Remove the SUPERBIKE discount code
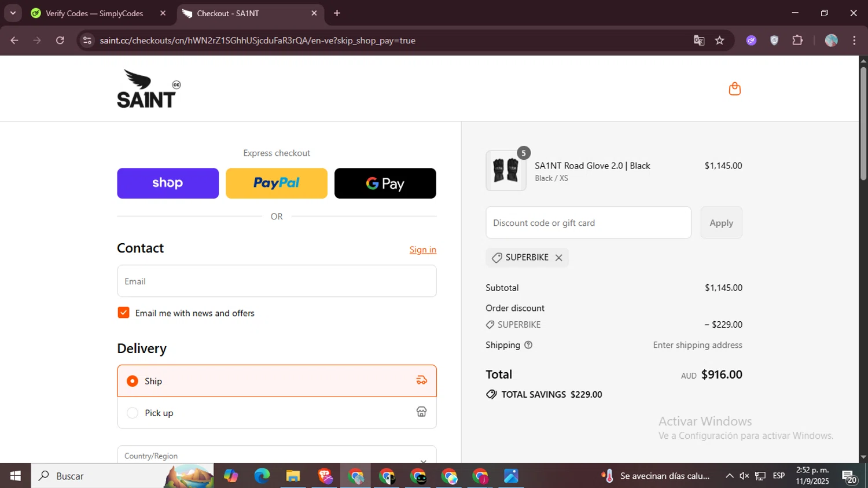 click(x=559, y=258)
